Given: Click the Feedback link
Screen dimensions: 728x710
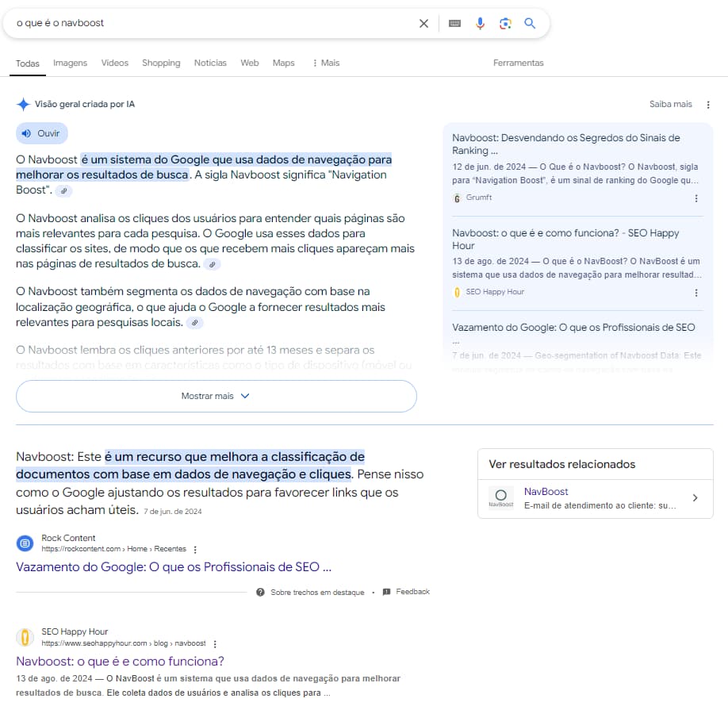Looking at the screenshot, I should [412, 592].
